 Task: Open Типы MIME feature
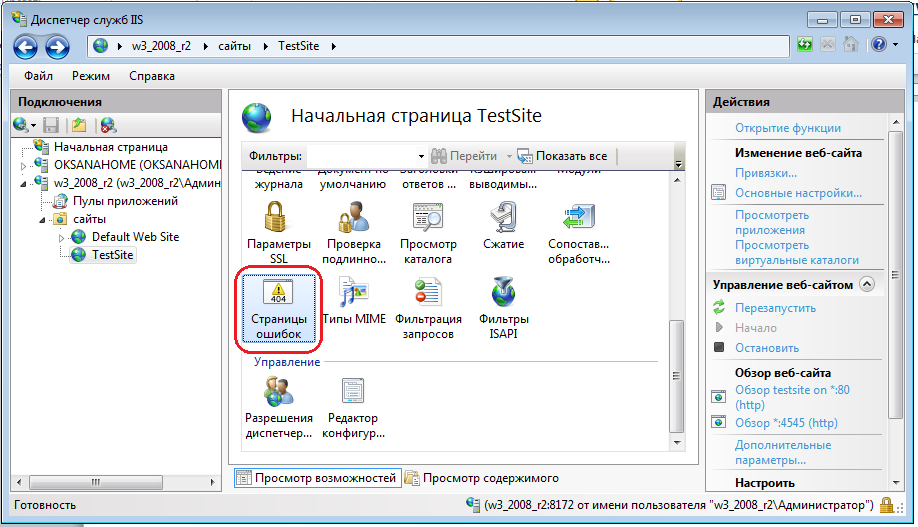[354, 302]
